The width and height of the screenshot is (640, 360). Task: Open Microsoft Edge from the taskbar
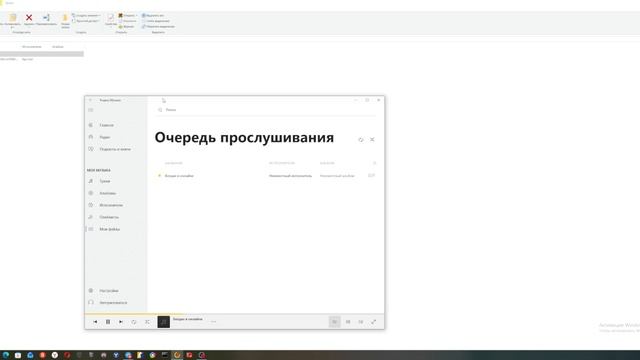pos(6,355)
